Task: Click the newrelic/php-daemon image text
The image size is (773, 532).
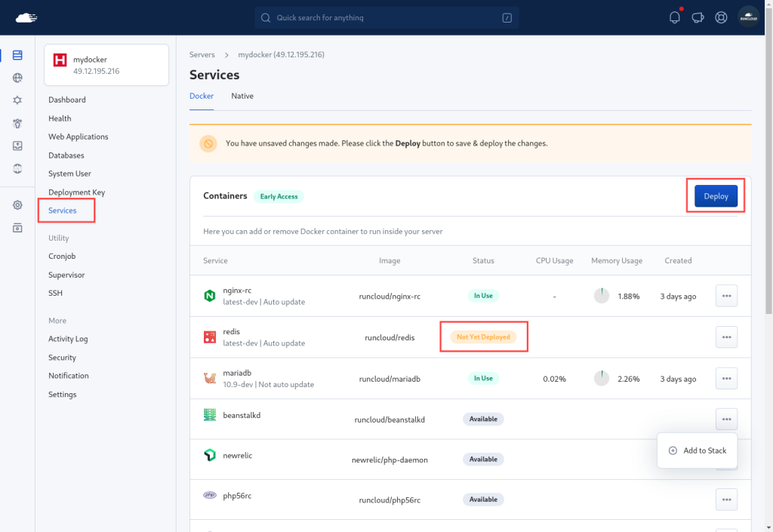Action: [x=390, y=460]
